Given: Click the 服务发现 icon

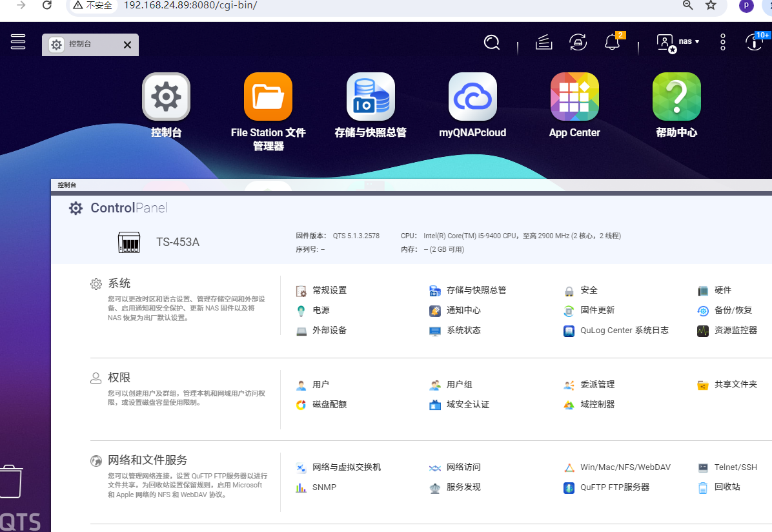Looking at the screenshot, I should click(x=435, y=487).
